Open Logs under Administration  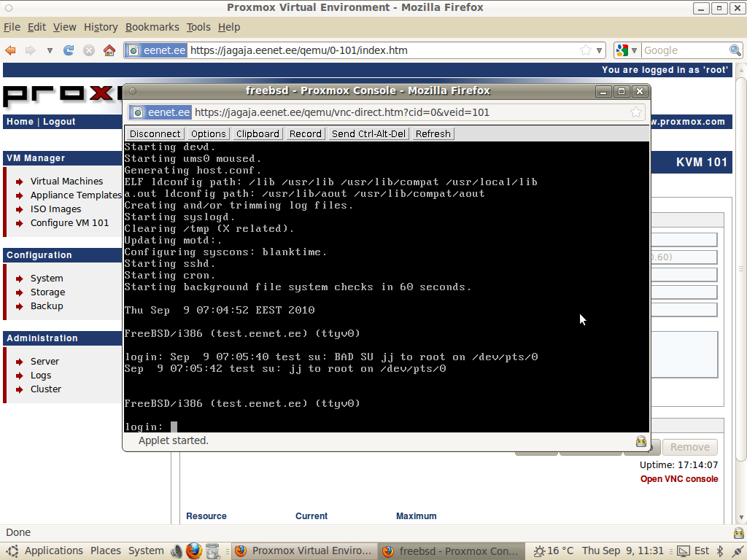pyautogui.click(x=41, y=376)
